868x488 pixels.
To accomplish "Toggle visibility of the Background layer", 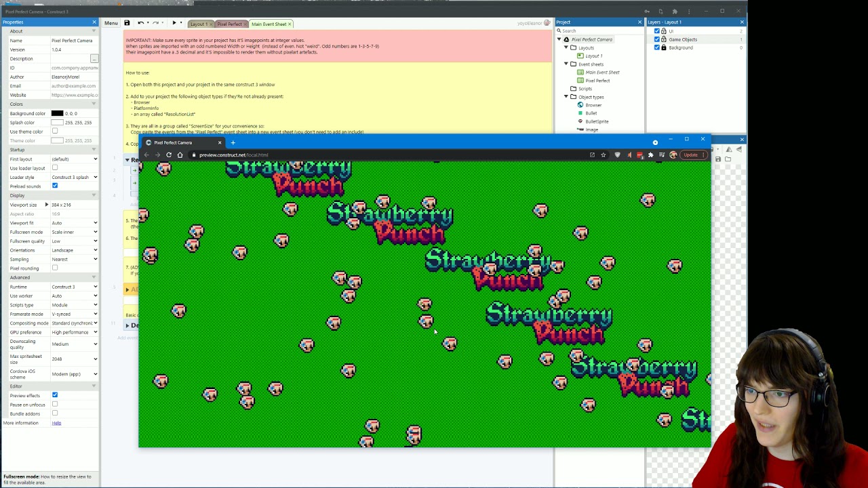I will [x=656, y=47].
